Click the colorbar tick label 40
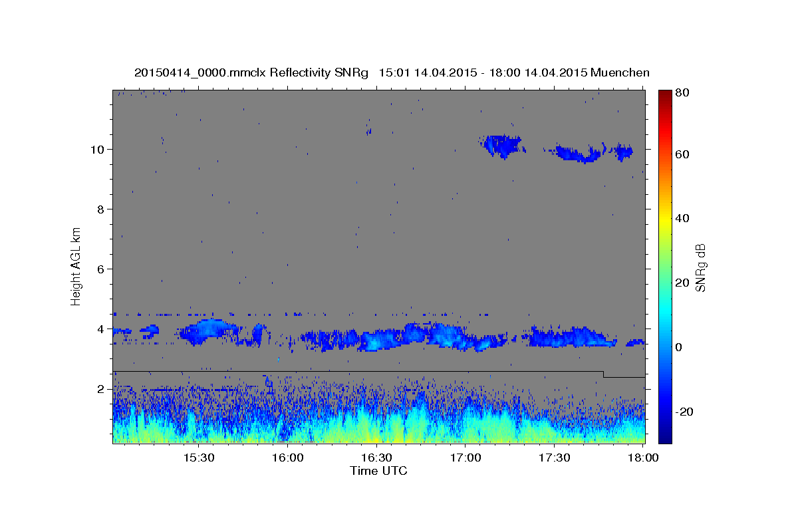Screen dimensions: 798x532 coord(682,218)
